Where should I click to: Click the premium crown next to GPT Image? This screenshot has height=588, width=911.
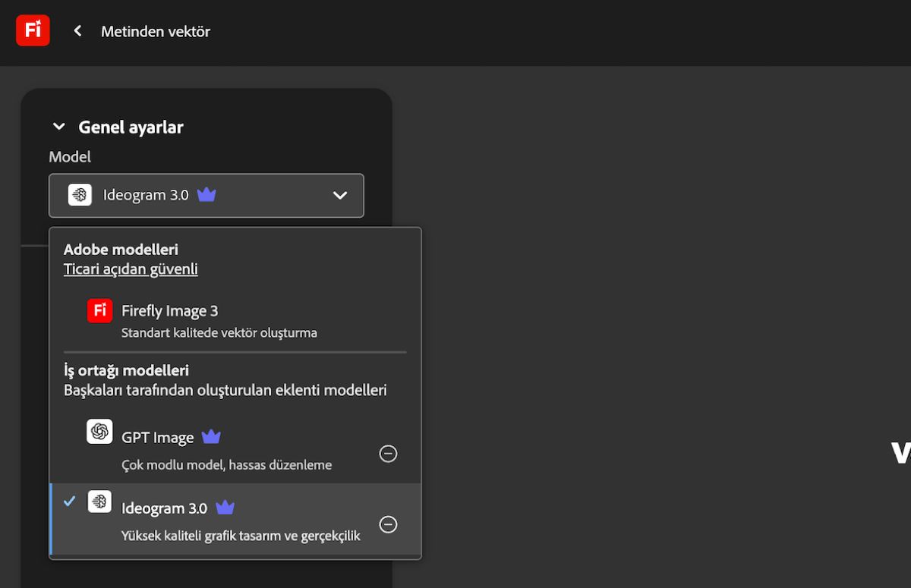[x=211, y=437]
